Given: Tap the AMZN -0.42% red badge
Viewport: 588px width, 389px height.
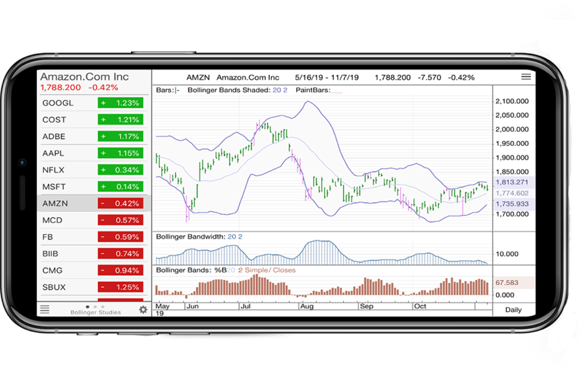Looking at the screenshot, I should [x=120, y=203].
